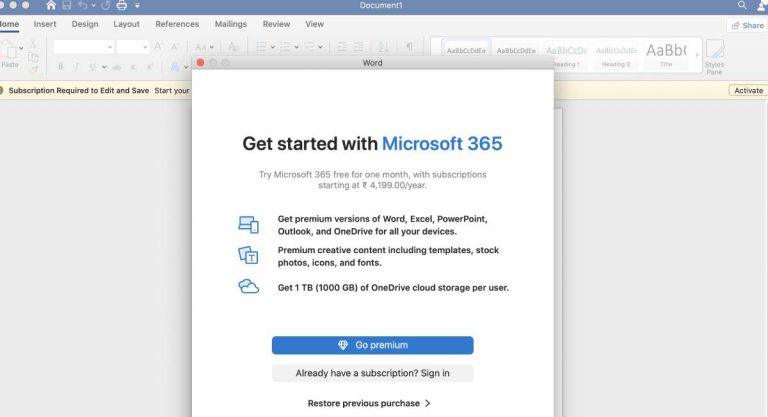The height and width of the screenshot is (417, 768).
Task: Click the Bullets list icon
Action: tap(261, 47)
